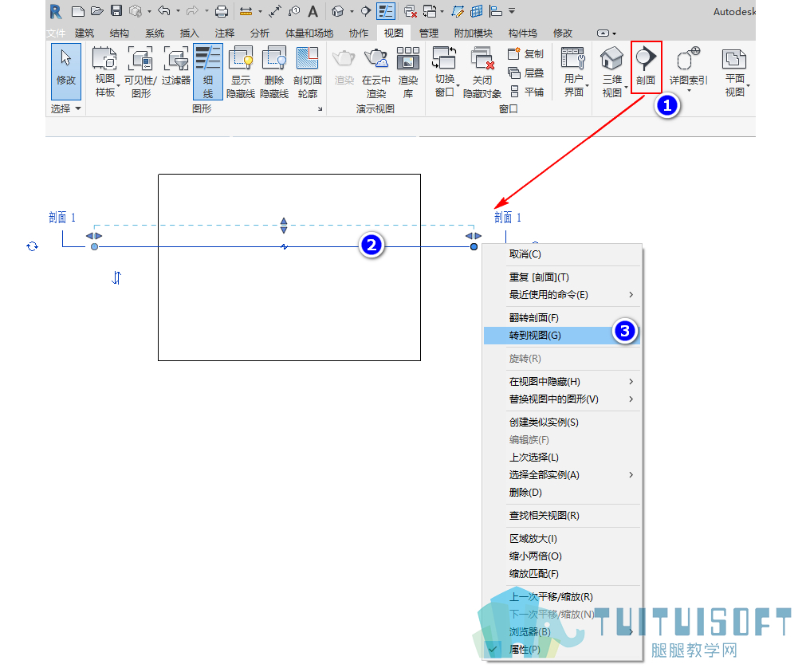Click the Print icon in quick access toolbar
Screen dimensions: 802x672
click(x=222, y=11)
